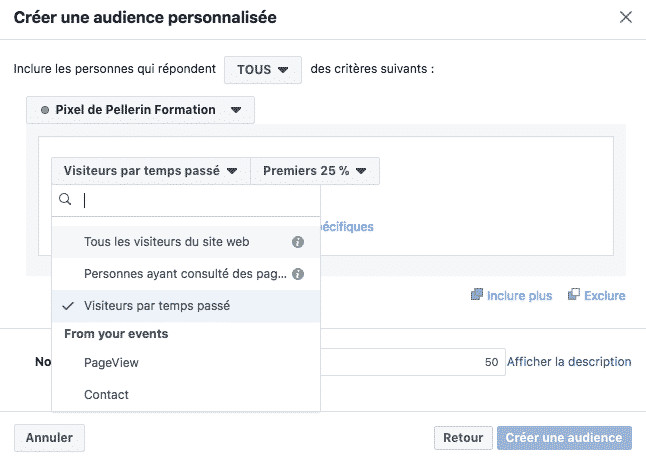The height and width of the screenshot is (462, 646).
Task: Open the TOUS criteria dropdown
Action: coord(262,69)
